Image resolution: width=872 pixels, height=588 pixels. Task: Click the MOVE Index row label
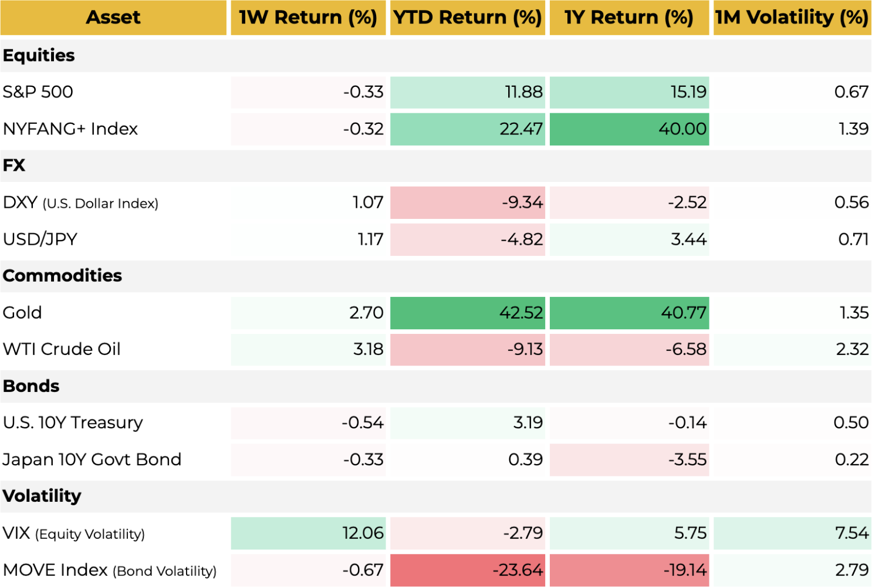pyautogui.click(x=110, y=570)
